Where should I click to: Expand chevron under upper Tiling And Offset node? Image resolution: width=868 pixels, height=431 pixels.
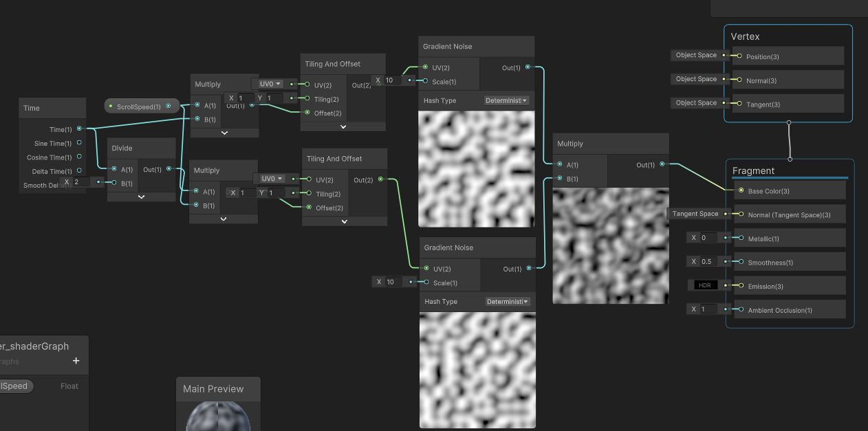343,126
